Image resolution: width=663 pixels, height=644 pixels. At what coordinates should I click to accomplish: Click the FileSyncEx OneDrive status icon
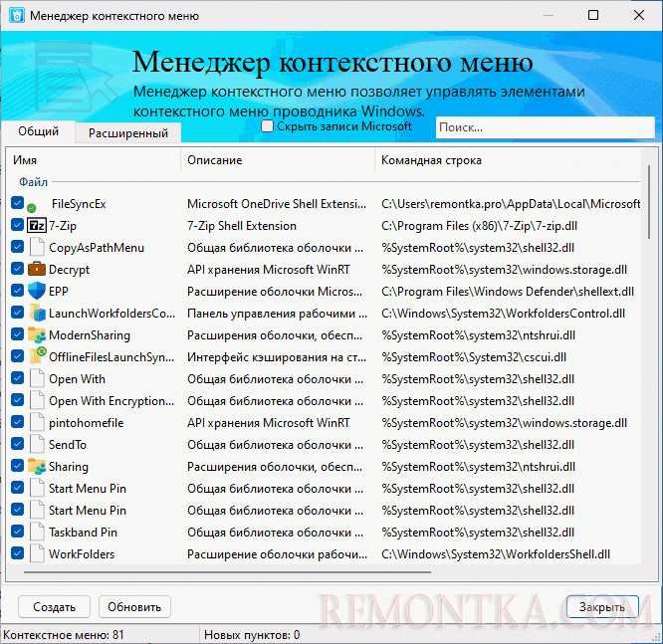tap(32, 208)
